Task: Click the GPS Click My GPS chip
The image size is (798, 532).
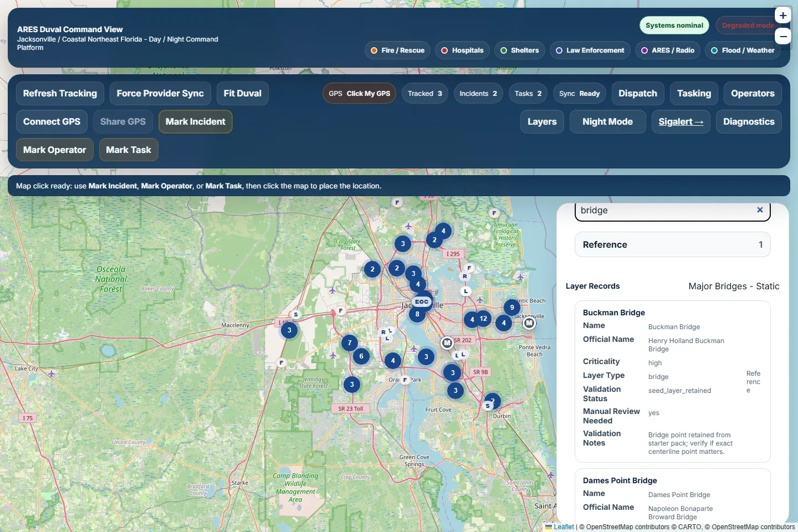Action: coord(359,94)
